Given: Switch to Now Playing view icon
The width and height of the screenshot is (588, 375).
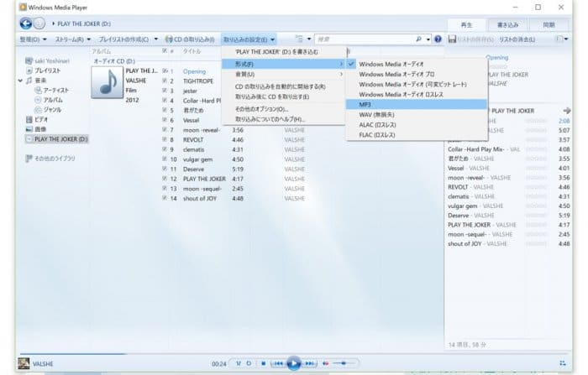Looking at the screenshot, I should (x=563, y=363).
